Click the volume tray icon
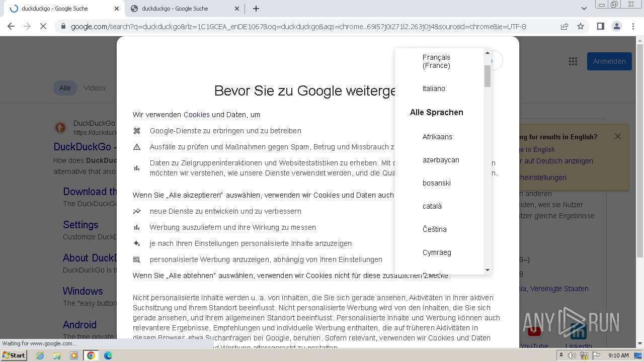644x362 pixels. pos(573,355)
